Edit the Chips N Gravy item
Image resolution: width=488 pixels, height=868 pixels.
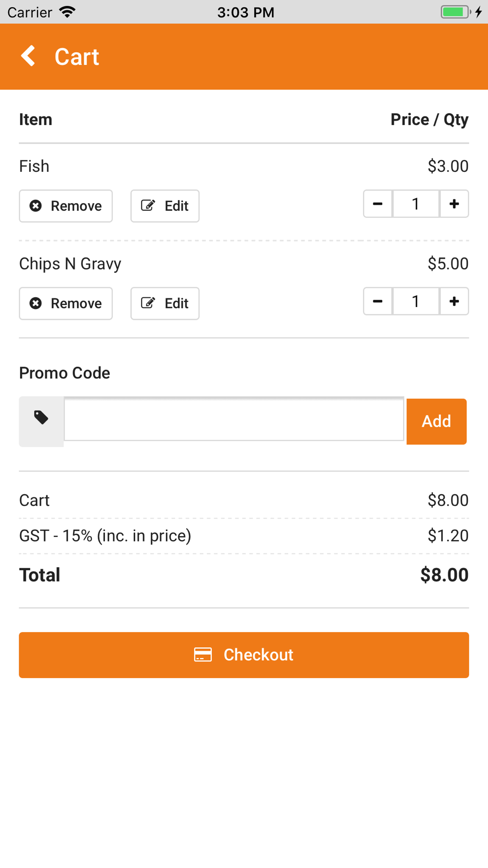point(165,304)
